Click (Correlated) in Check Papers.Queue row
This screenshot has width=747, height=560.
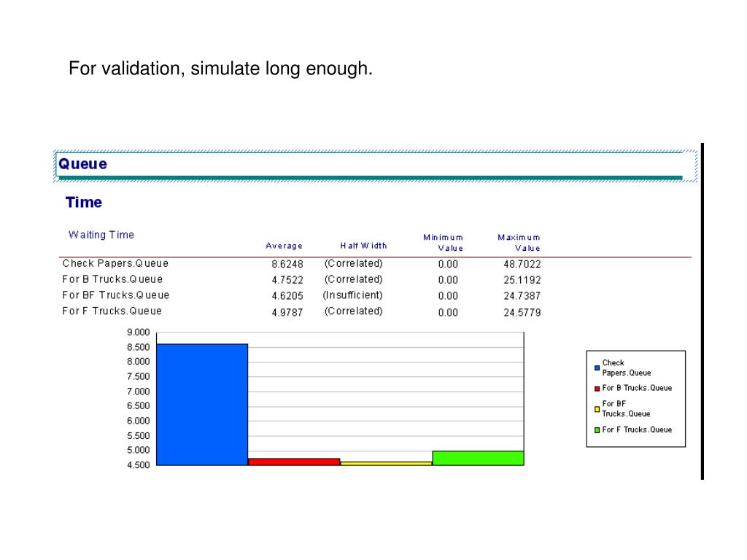(x=354, y=263)
